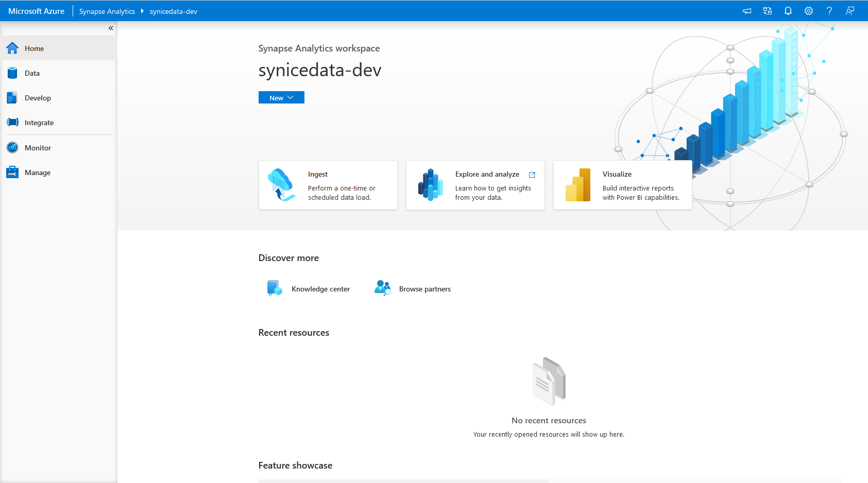Open the settings gear in header
This screenshot has width=868, height=483.
coord(809,11)
